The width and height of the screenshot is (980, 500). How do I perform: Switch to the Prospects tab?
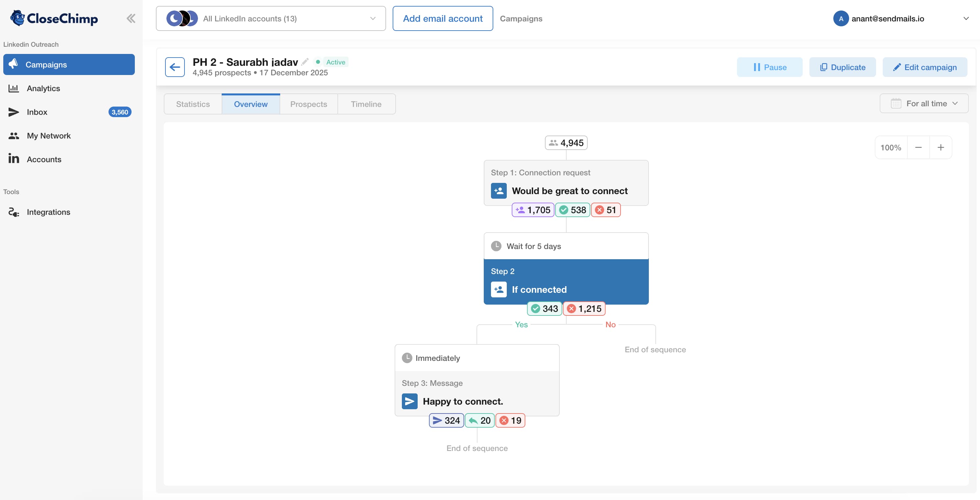tap(308, 104)
